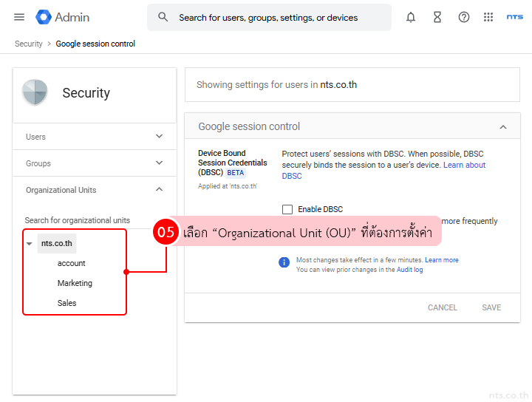This screenshot has width=532, height=402.
Task: Select the nts.co.th organizational unit
Action: [x=57, y=243]
